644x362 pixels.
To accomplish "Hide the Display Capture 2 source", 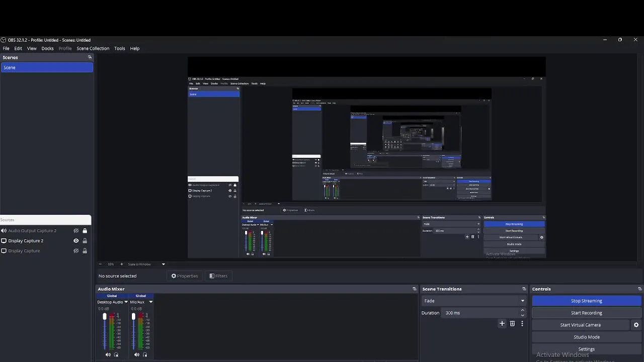I will coord(76,241).
